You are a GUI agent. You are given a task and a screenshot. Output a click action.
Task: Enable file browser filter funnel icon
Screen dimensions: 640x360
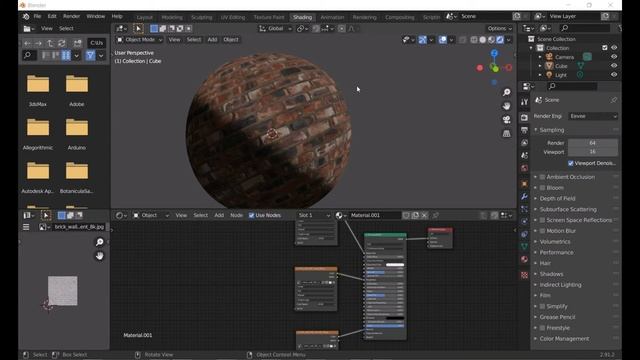(90, 55)
